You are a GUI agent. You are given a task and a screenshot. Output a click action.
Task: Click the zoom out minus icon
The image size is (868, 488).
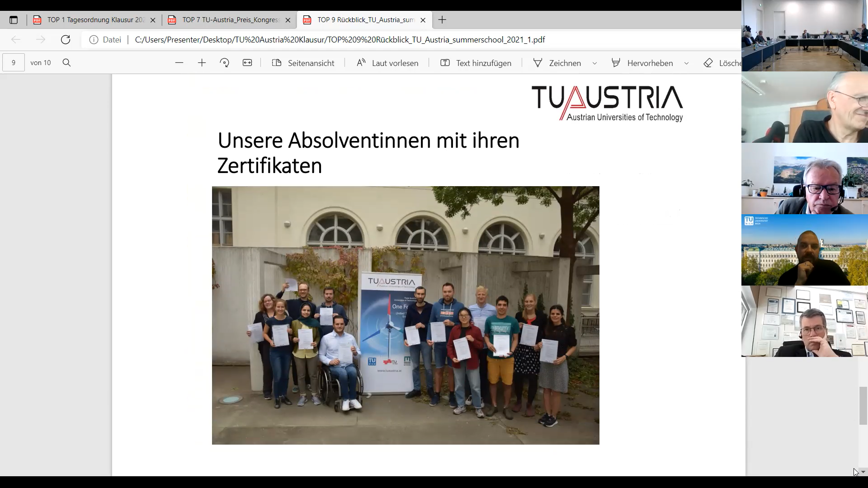coord(179,63)
